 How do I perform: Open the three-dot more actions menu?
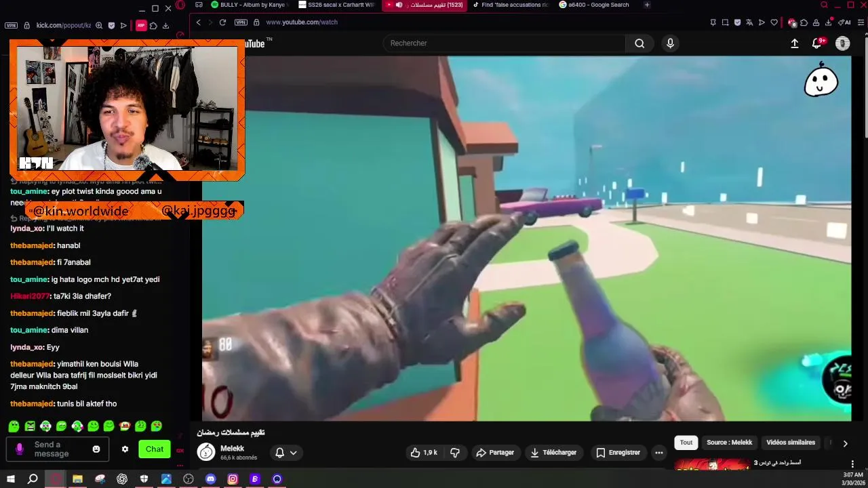[x=658, y=453]
